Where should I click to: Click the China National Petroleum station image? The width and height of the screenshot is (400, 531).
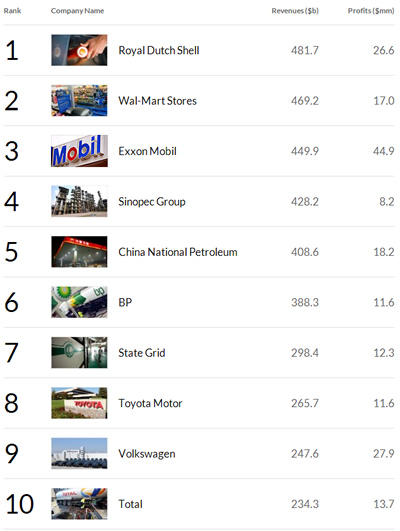(79, 252)
